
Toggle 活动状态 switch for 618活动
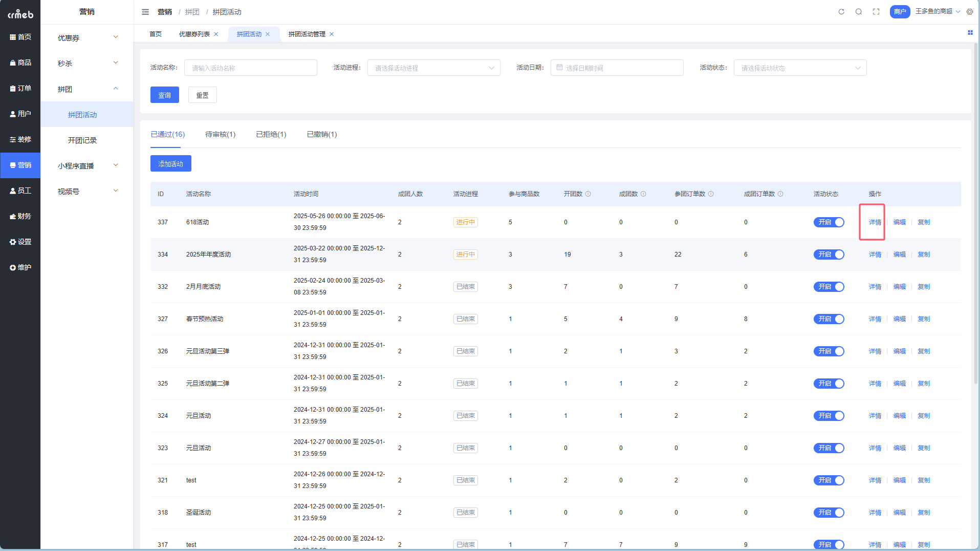click(x=829, y=222)
